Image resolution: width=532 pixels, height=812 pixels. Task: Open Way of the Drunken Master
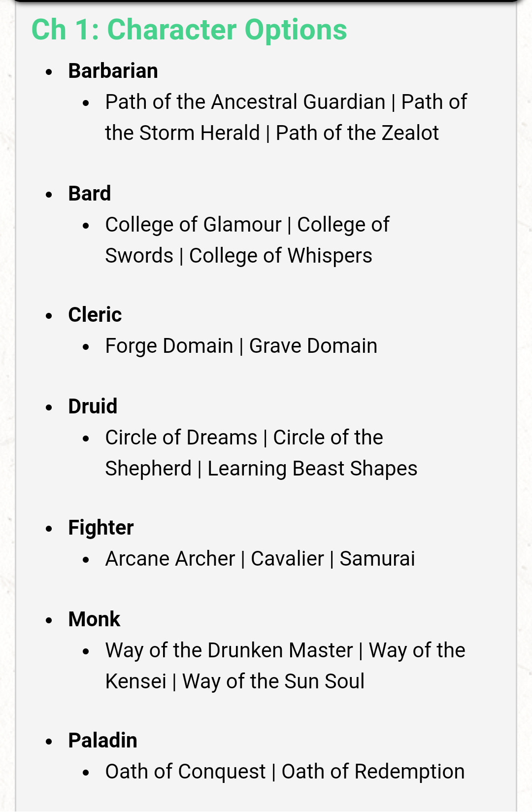click(229, 650)
